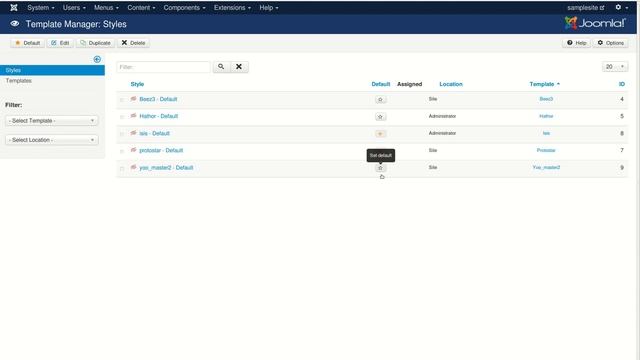Open isis - Default style link
Screen dimensions: 640x360
(154, 133)
